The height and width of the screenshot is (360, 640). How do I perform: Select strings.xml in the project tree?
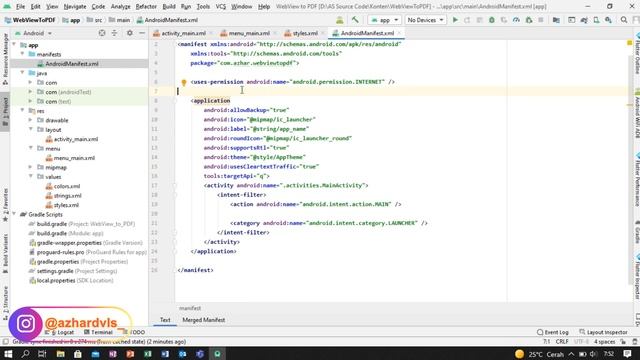click(67, 196)
